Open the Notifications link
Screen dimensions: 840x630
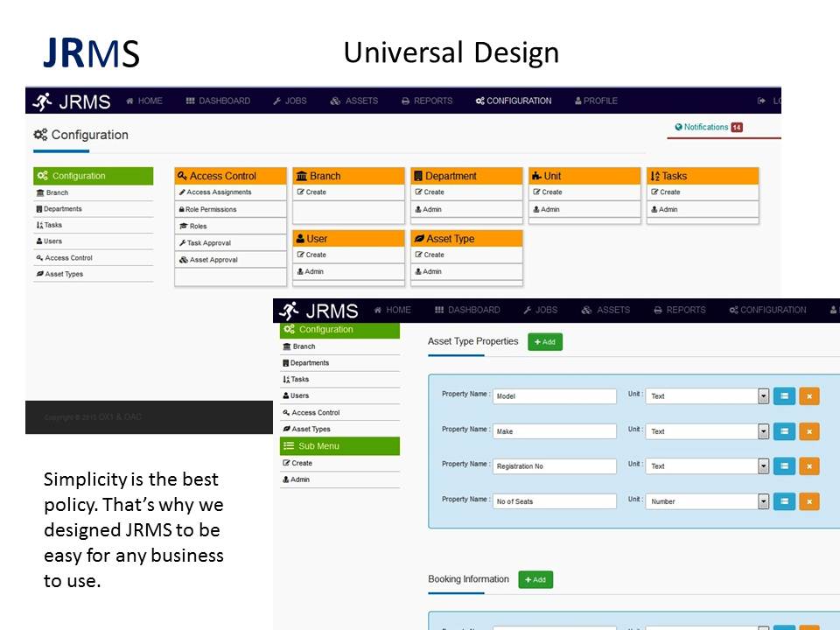pyautogui.click(x=701, y=127)
